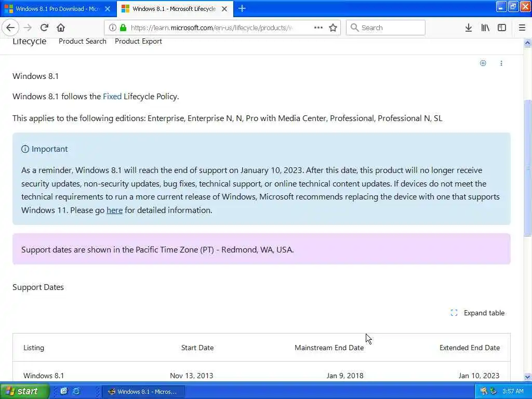Viewport: 532px width, 399px height.
Task: Open a new tab with plus button
Action: pyautogui.click(x=242, y=8)
